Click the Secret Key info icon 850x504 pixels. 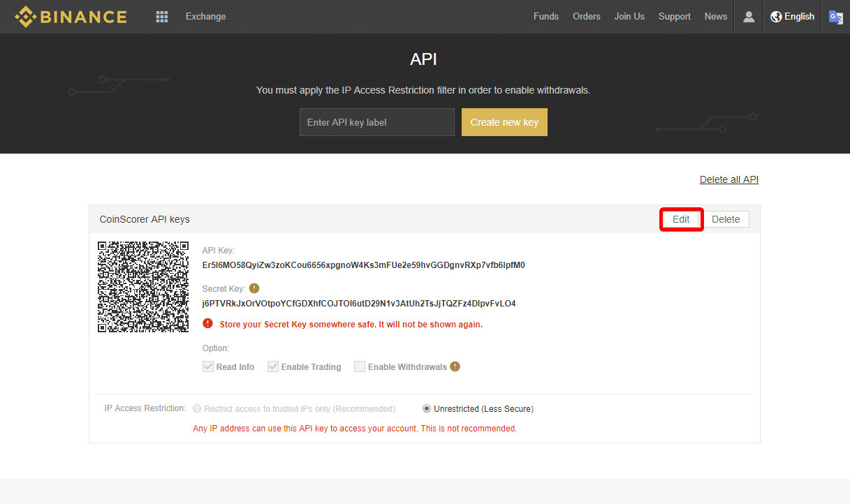[254, 288]
